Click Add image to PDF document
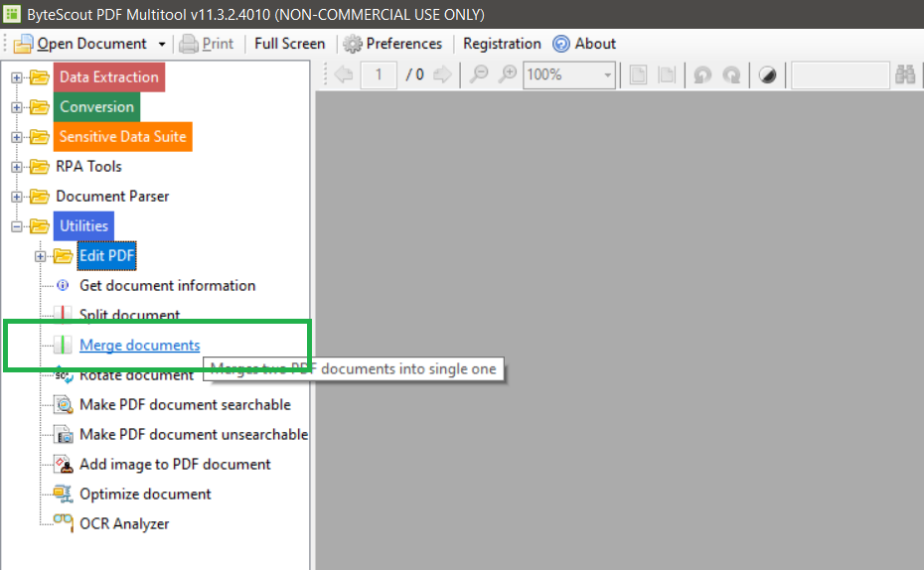 tap(175, 464)
